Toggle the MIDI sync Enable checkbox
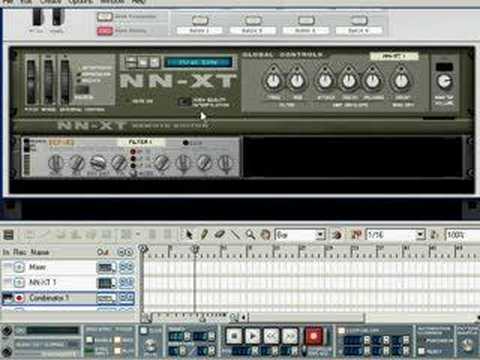This screenshot has height=360, width=480. click(x=89, y=340)
